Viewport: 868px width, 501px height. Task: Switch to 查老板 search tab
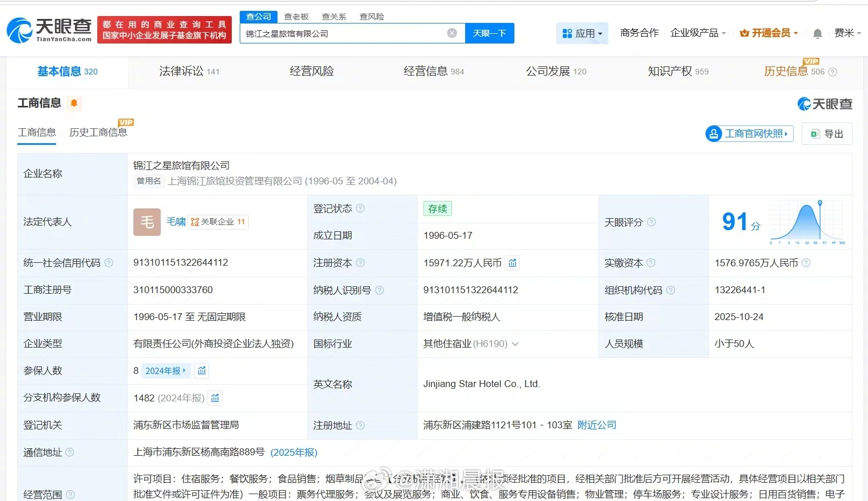coord(296,17)
